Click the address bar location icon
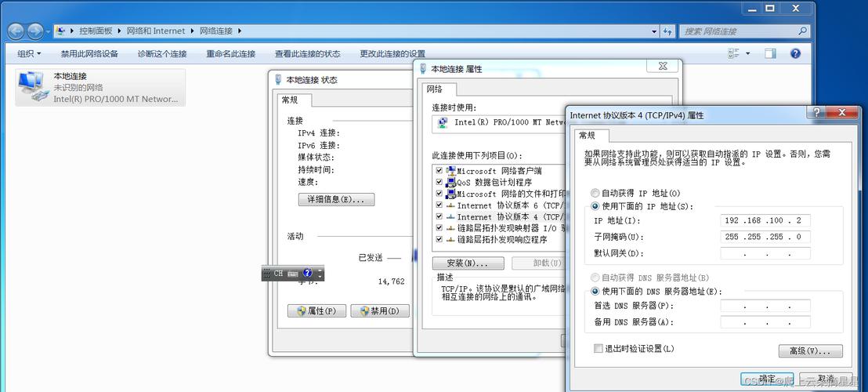Image resolution: width=868 pixels, height=392 pixels. click(x=61, y=31)
